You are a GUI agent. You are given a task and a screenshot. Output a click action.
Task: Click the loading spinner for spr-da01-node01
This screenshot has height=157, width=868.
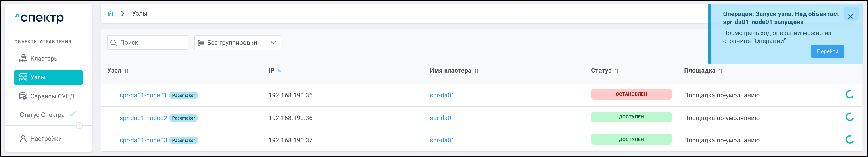coord(849,94)
